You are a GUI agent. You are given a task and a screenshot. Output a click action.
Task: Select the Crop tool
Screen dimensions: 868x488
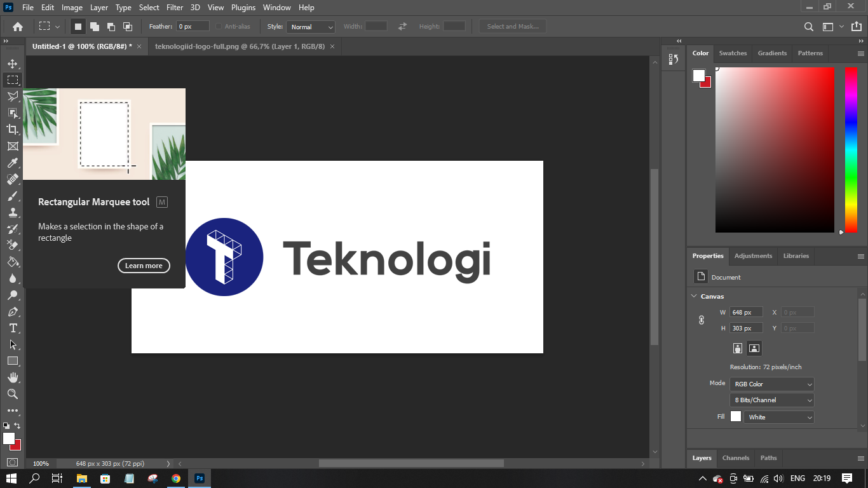12,130
